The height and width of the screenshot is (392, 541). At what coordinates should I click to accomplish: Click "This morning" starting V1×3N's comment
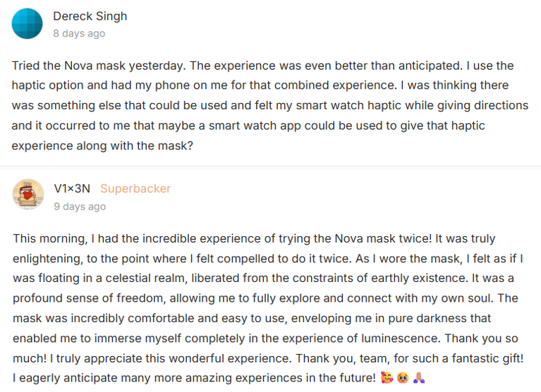(46, 238)
